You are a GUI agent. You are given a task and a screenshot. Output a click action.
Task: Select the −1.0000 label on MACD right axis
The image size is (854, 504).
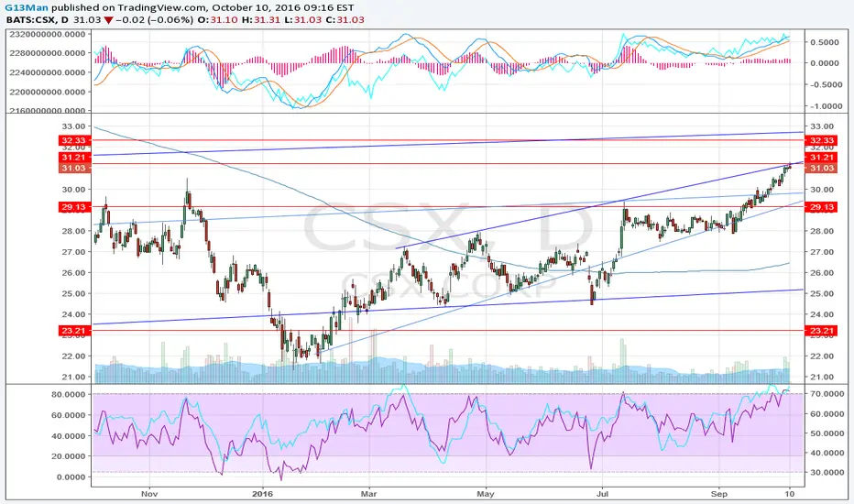pos(825,106)
